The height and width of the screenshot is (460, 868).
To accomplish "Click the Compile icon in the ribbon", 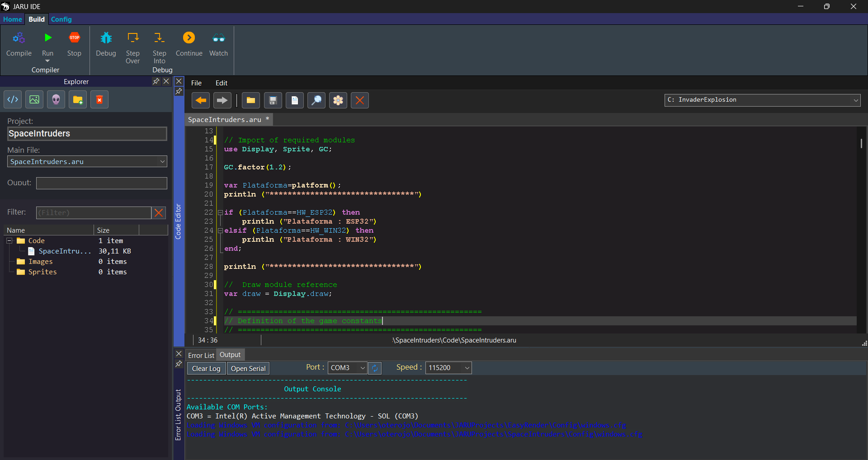I will [19, 38].
